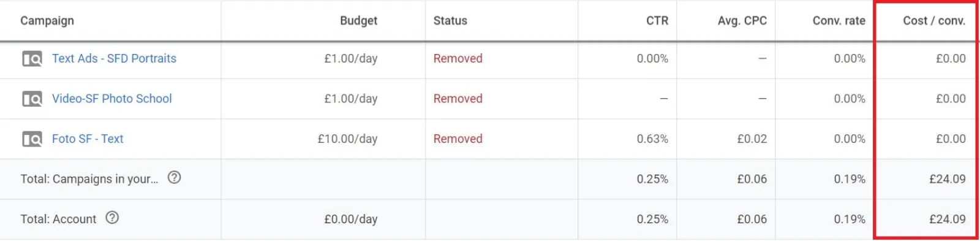This screenshot has height=241, width=980.
Task: Click campaign icon beside Foto SF - Text
Action: tap(32, 139)
